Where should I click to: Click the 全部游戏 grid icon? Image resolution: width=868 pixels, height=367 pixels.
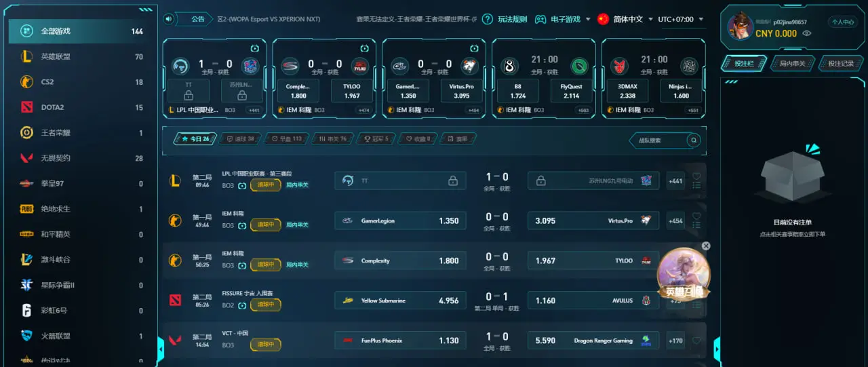[x=26, y=31]
